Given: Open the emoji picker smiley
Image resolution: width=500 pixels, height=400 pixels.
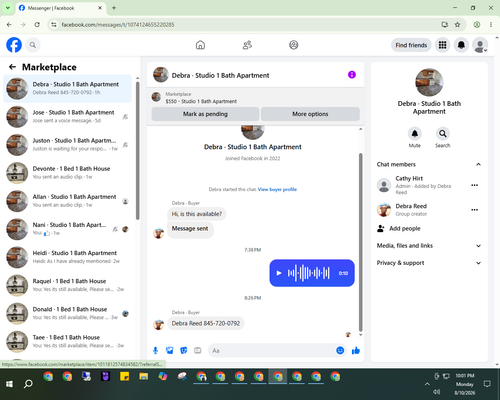Looking at the screenshot, I should coord(340,350).
